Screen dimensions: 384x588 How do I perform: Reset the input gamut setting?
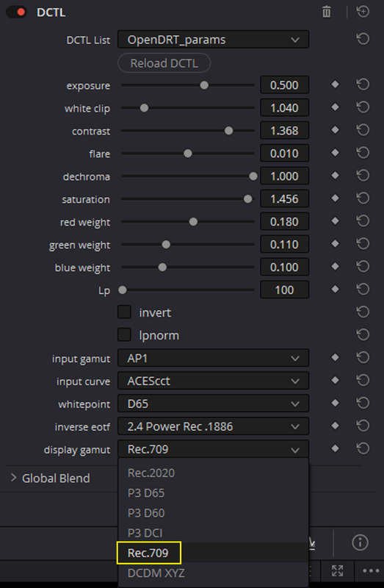tap(363, 358)
